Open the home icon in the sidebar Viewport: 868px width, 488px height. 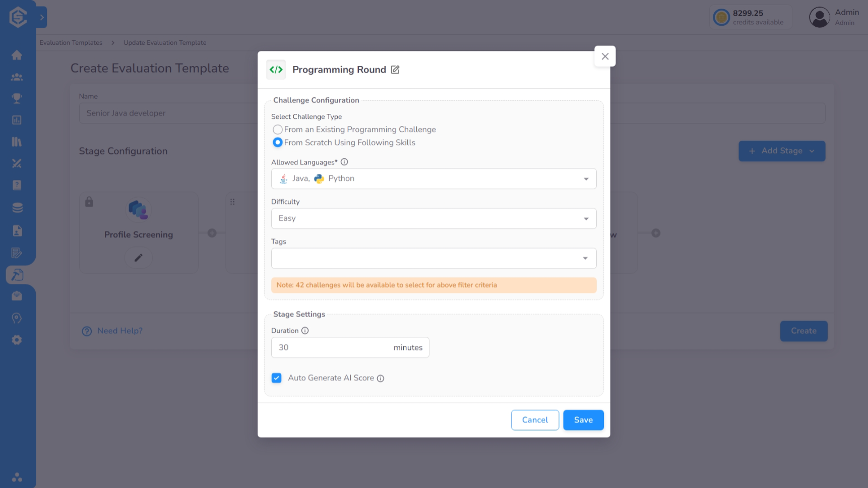[17, 55]
